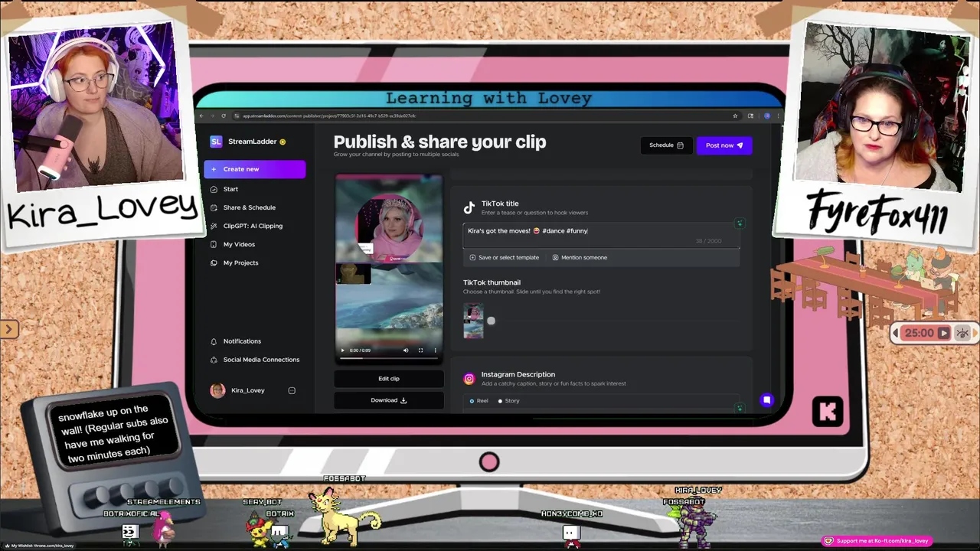Open the purple chat support bubble
This screenshot has width=980, height=551.
[767, 400]
